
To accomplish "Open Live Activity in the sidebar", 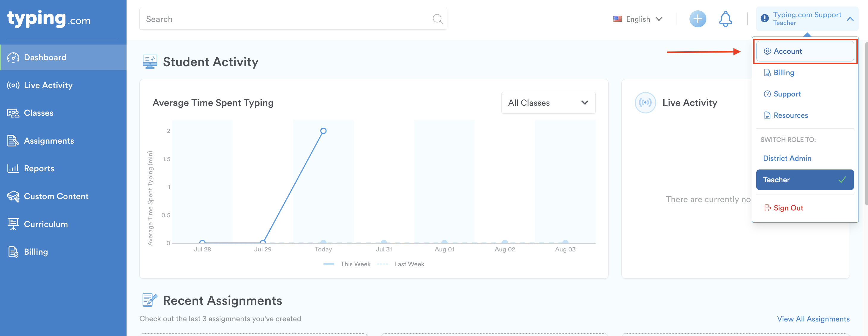I will coord(48,85).
